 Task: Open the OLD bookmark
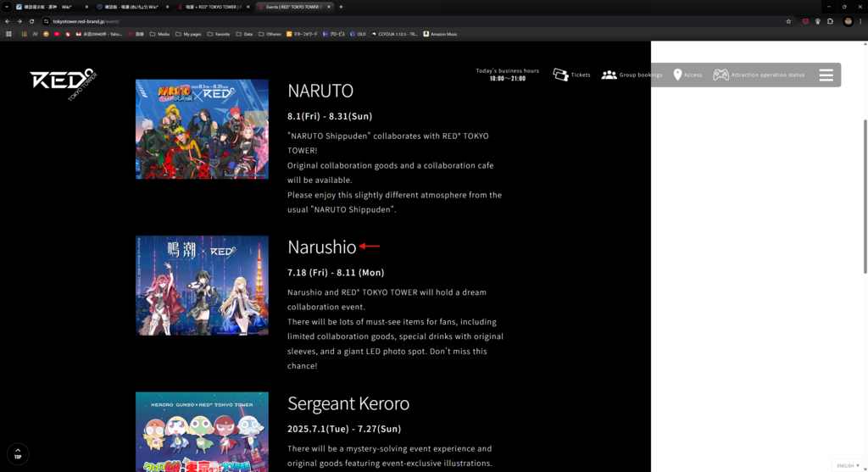click(358, 34)
